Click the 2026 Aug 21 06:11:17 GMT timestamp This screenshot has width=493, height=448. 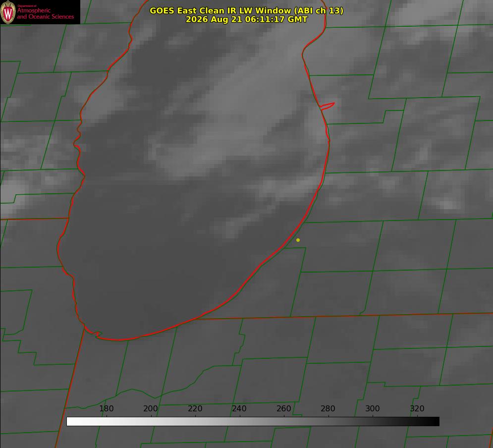coord(247,19)
